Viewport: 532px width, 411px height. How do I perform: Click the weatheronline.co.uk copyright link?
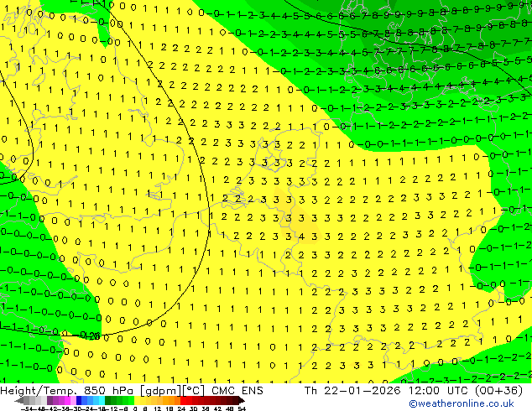462,403
